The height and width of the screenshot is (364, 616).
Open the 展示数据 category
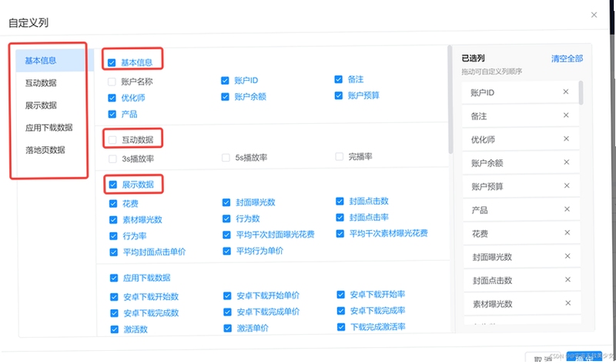(41, 105)
